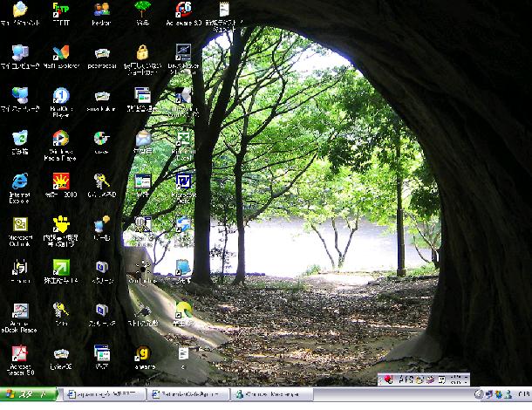Open the Microsoft Excel desktop shortcut
Image resolution: width=532 pixels, height=410 pixels.
click(x=184, y=140)
